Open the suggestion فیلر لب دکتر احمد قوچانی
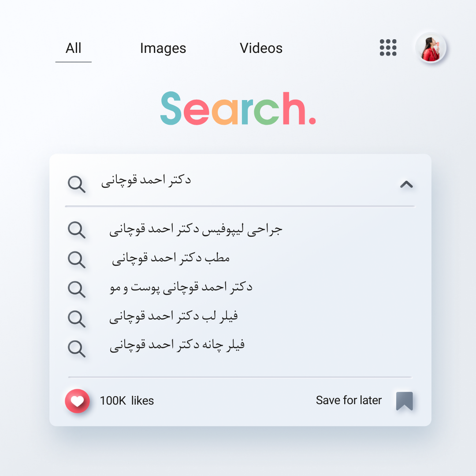This screenshot has width=476, height=476. [x=174, y=317]
